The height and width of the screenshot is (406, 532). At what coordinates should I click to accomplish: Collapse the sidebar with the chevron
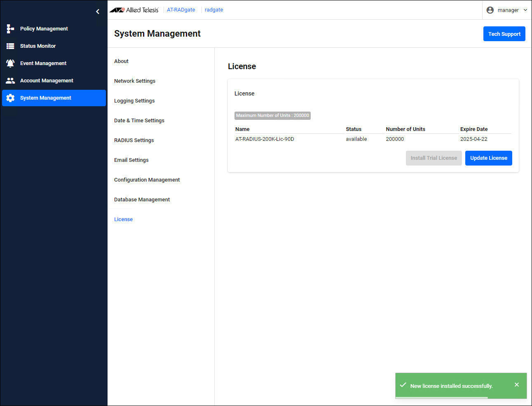(98, 12)
